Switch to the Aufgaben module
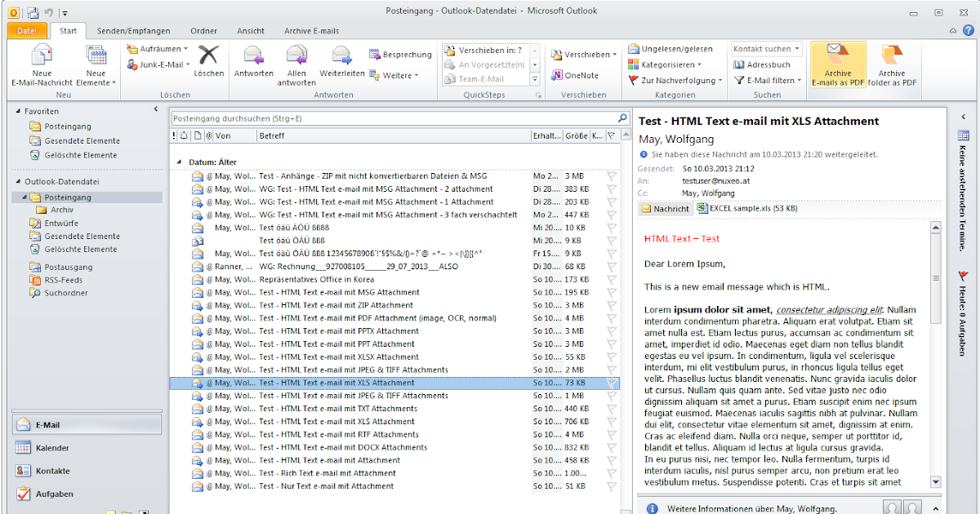The height and width of the screenshot is (514, 980). pyautogui.click(x=87, y=494)
